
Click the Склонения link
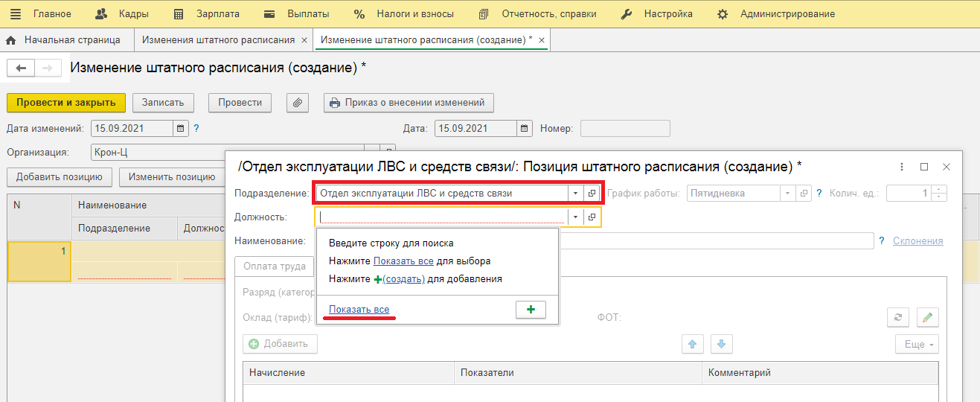click(917, 240)
